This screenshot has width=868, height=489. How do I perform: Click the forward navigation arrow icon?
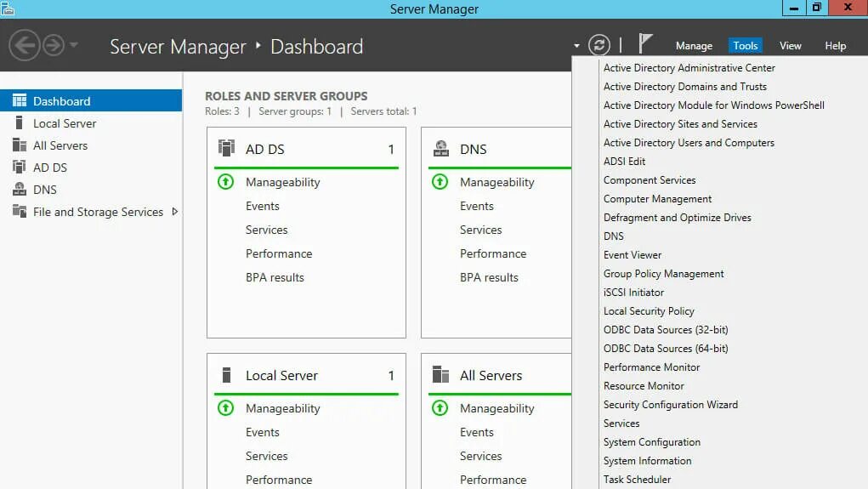[54, 45]
